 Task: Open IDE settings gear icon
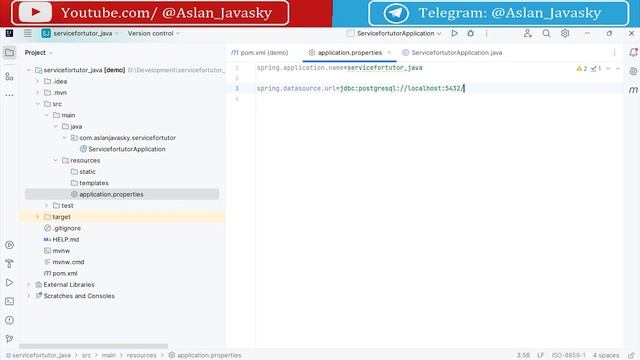(x=565, y=33)
